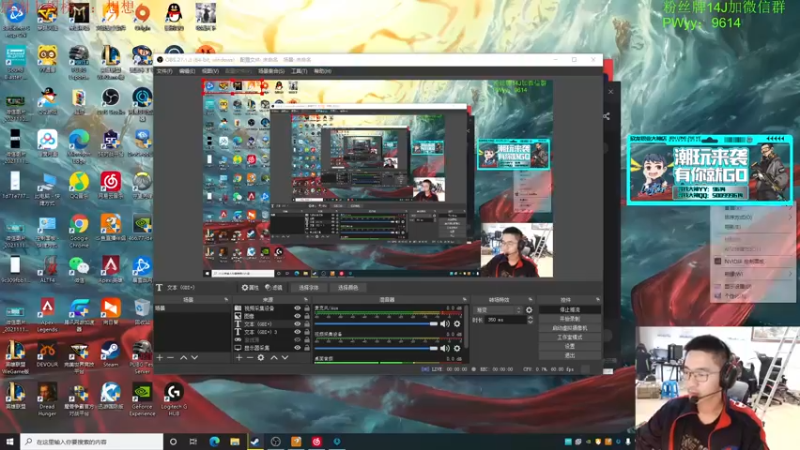
Task: Toggle lock on display capture source
Action: [x=307, y=348]
